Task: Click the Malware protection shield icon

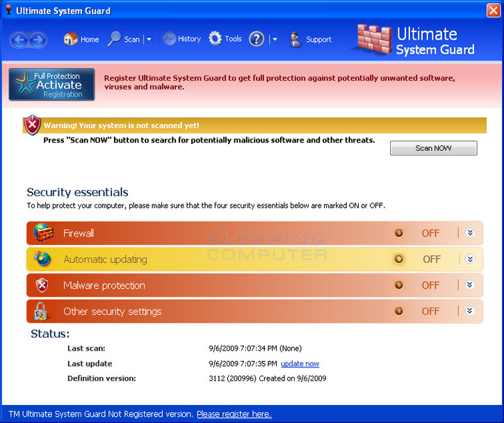Action: point(43,285)
